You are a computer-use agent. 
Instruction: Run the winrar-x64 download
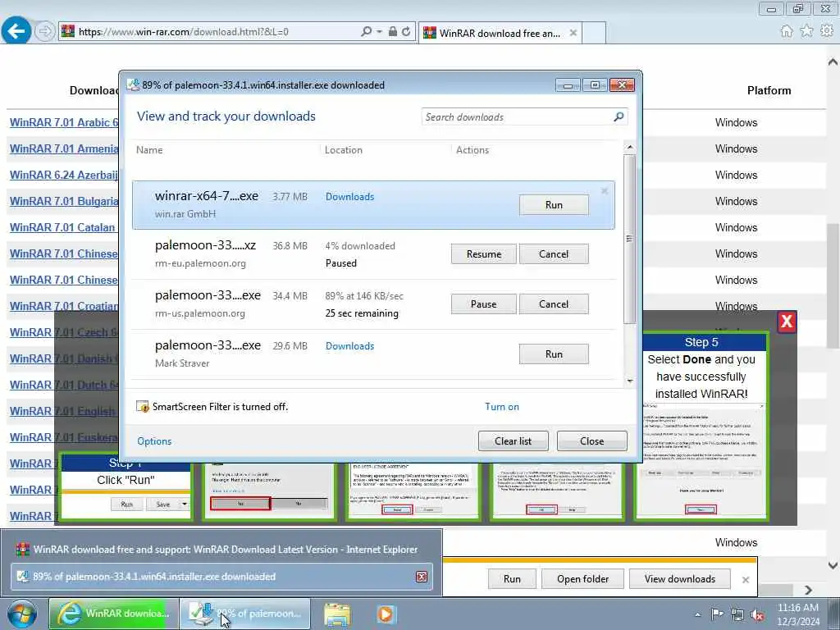554,204
